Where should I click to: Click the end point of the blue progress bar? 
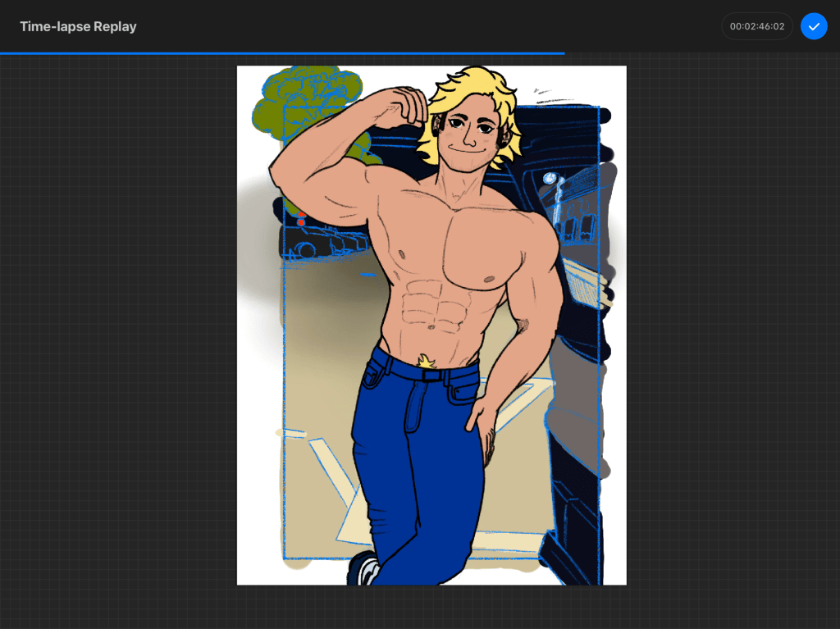pyautogui.click(x=564, y=53)
